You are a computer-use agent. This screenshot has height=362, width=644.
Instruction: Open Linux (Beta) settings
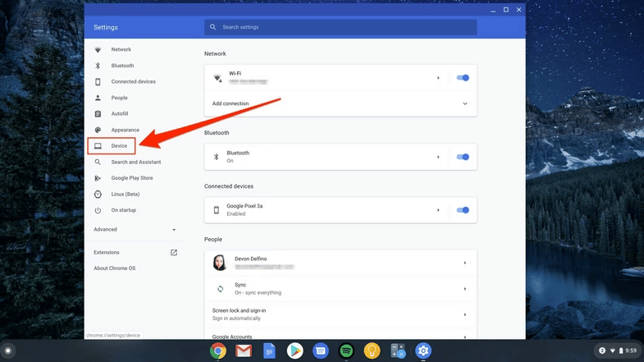[126, 194]
